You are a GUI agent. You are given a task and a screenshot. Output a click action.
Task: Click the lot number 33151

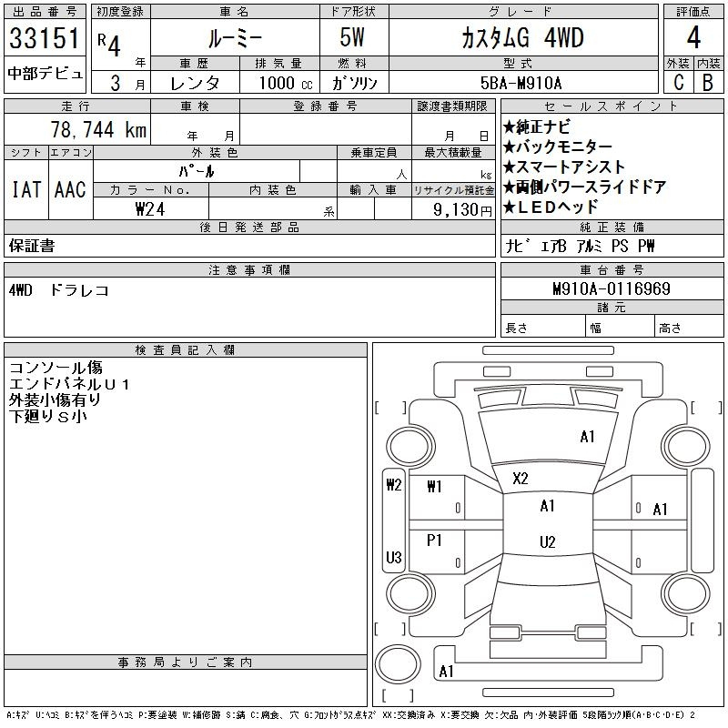(45, 37)
